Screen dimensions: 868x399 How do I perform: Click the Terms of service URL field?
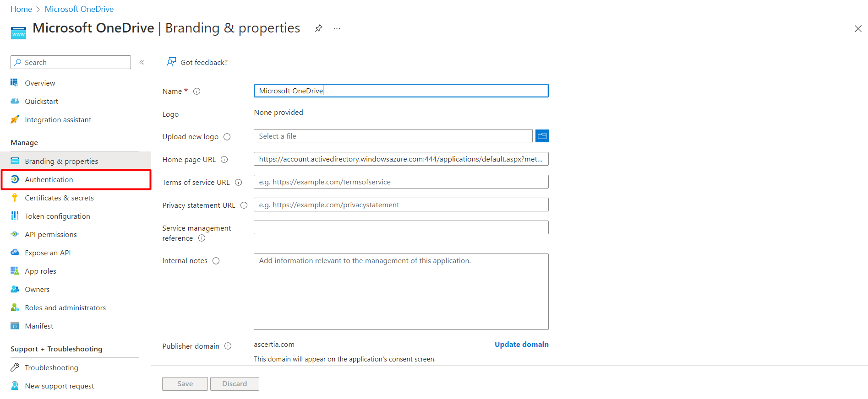pyautogui.click(x=401, y=182)
